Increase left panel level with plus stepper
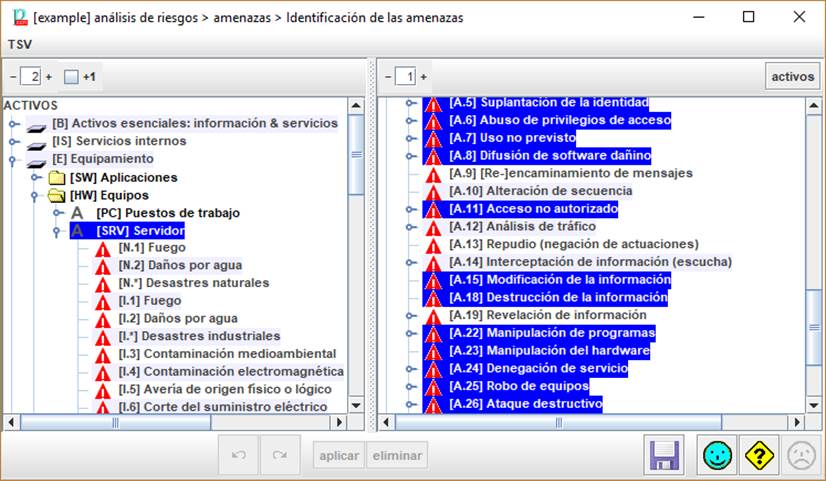The image size is (826, 481). pyautogui.click(x=48, y=76)
